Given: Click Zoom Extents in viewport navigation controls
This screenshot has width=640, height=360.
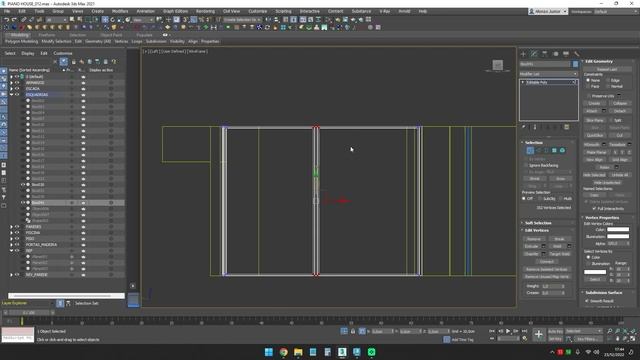Looking at the screenshot, I should tap(625, 331).
